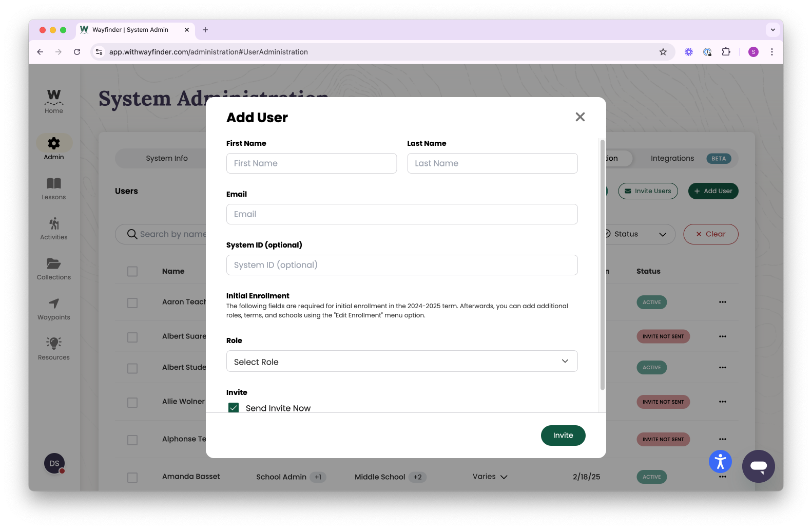Image resolution: width=812 pixels, height=529 pixels.
Task: View site information icon in address bar
Action: (100, 52)
